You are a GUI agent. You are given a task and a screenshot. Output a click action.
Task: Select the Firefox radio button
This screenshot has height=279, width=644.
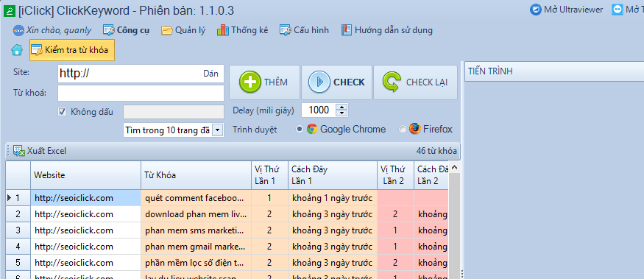[x=403, y=130]
